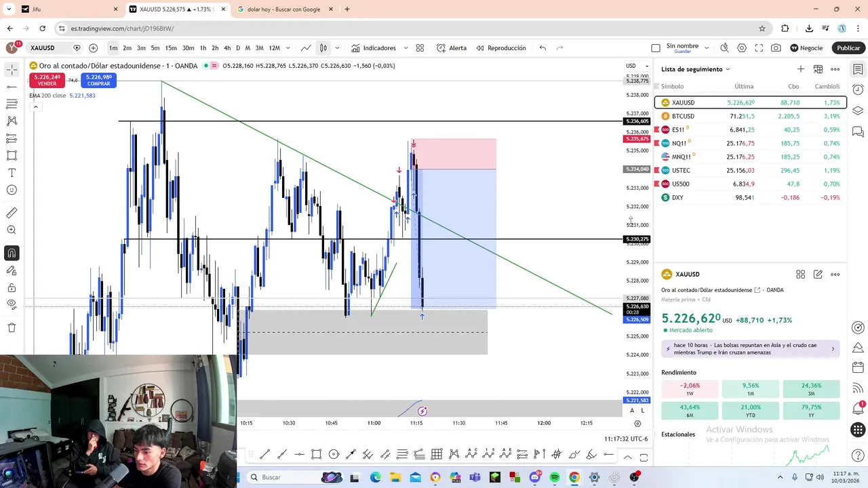Open timezone selector 11:17:32 UTC-6

click(626, 439)
